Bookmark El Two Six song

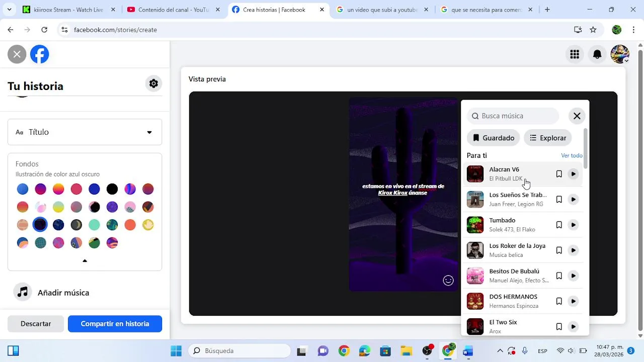point(558,327)
